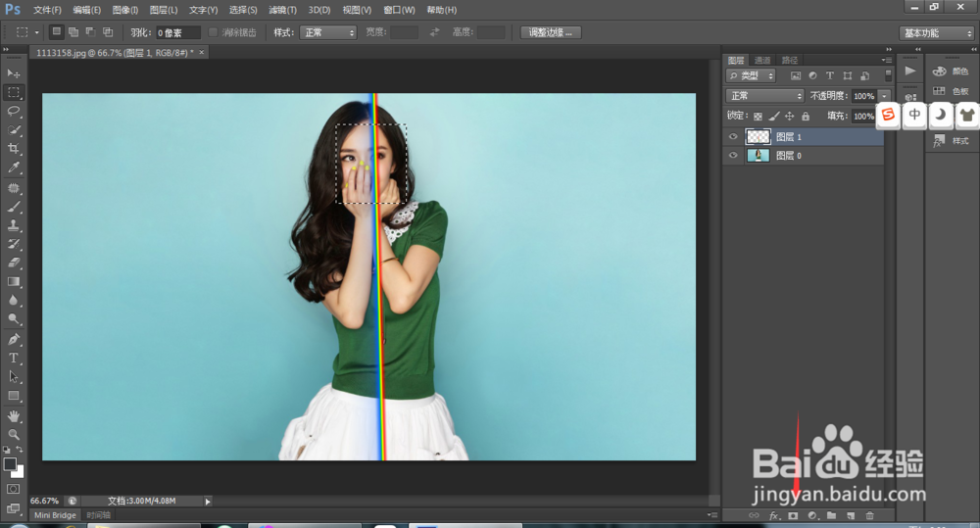Create new adjustment layer icon
Screen dimensions: 980x528
tap(811, 516)
